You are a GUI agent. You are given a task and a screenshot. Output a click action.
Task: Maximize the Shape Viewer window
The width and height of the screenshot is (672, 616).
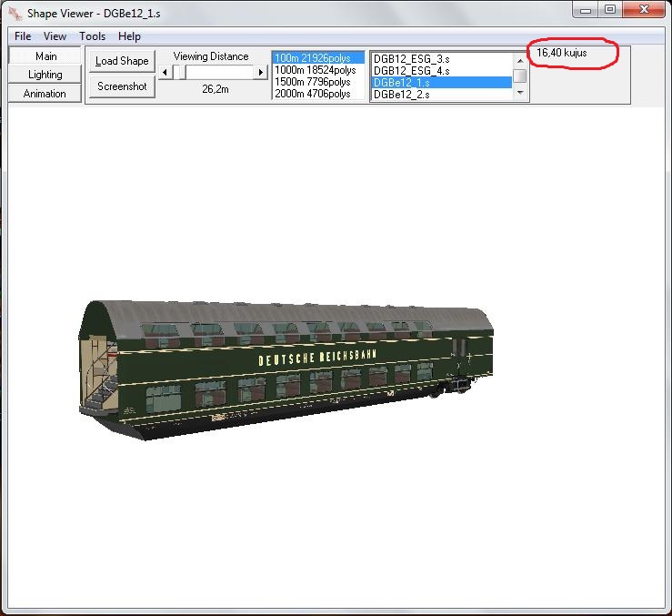(610, 9)
